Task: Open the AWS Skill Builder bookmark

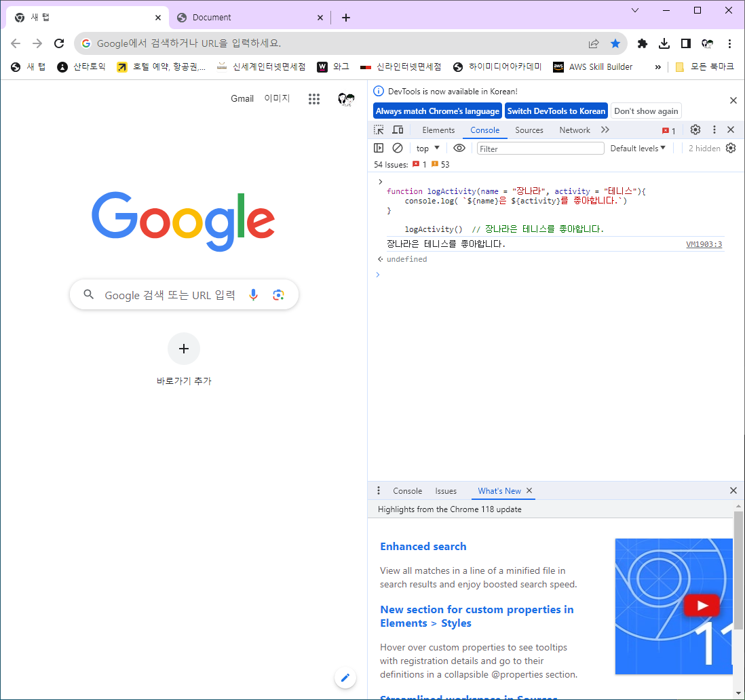Action: (x=593, y=67)
